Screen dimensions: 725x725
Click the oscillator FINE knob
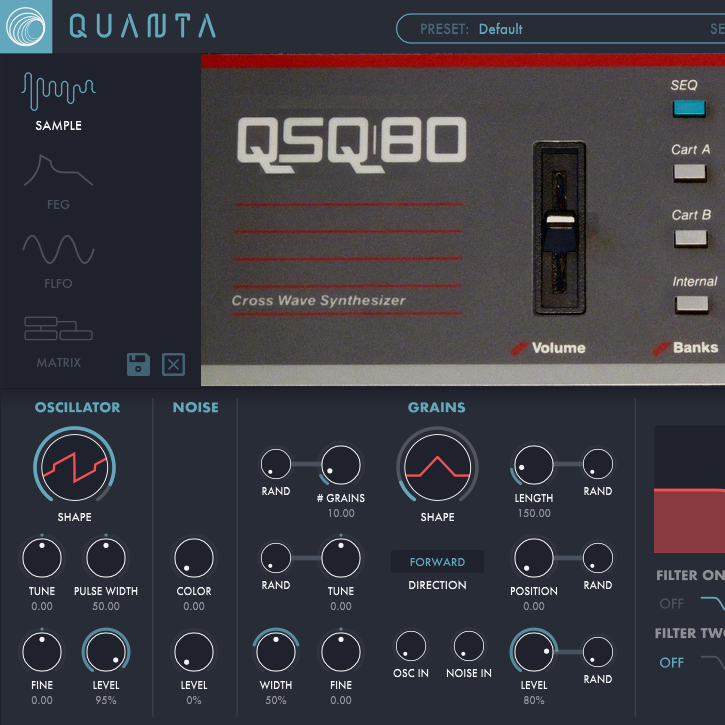42,652
